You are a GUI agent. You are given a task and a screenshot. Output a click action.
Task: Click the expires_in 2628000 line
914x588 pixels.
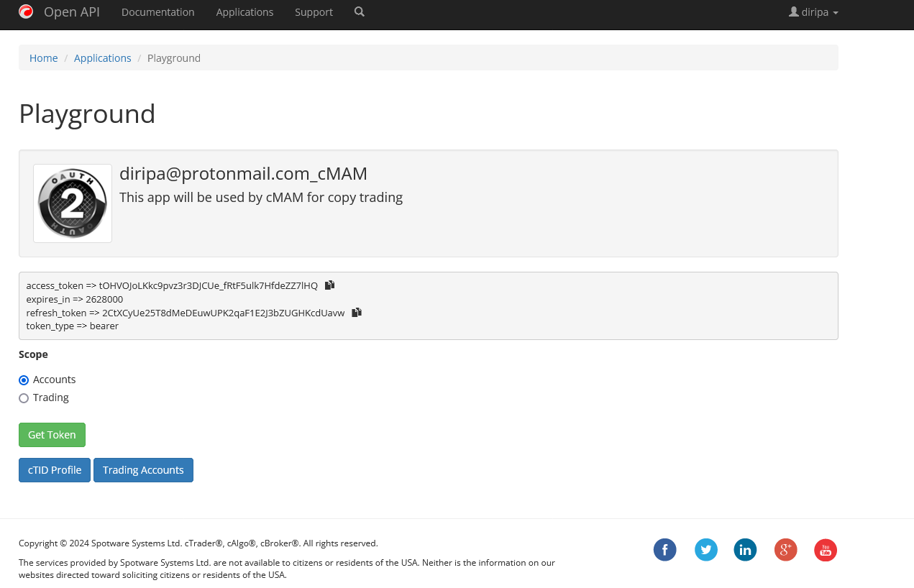click(x=75, y=299)
